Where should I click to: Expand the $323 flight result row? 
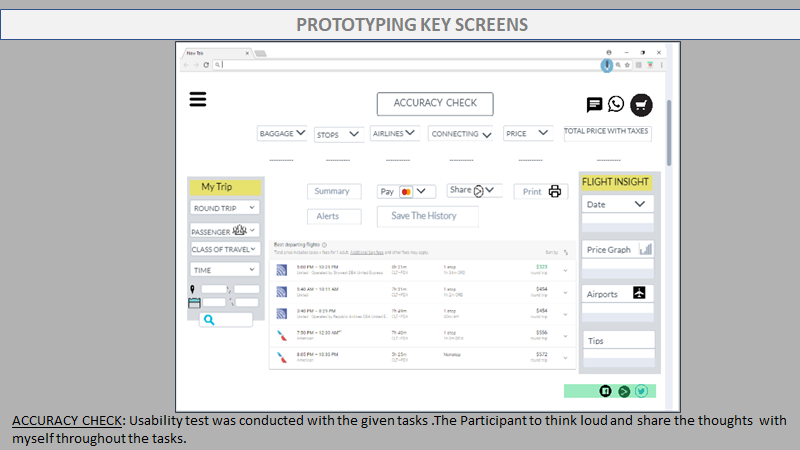pyautogui.click(x=565, y=269)
